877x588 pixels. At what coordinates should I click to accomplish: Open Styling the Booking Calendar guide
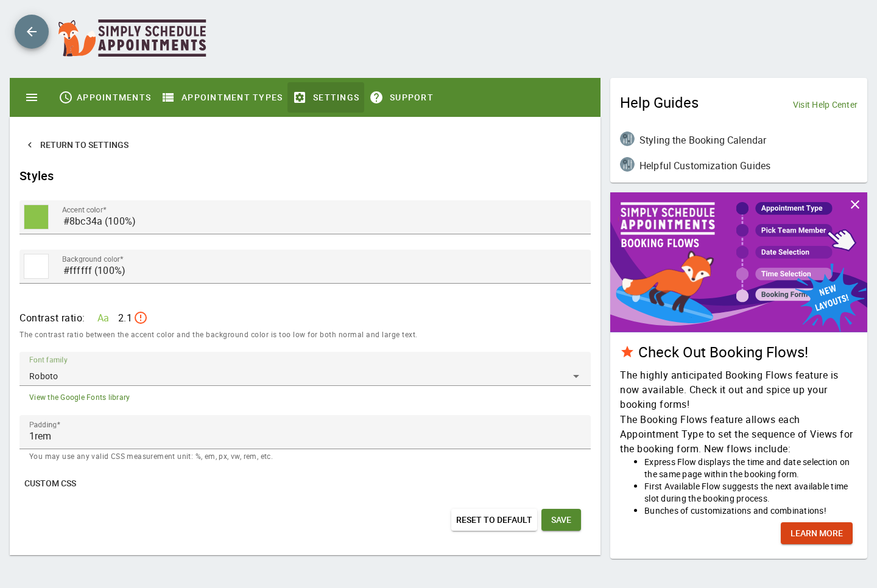pos(703,140)
